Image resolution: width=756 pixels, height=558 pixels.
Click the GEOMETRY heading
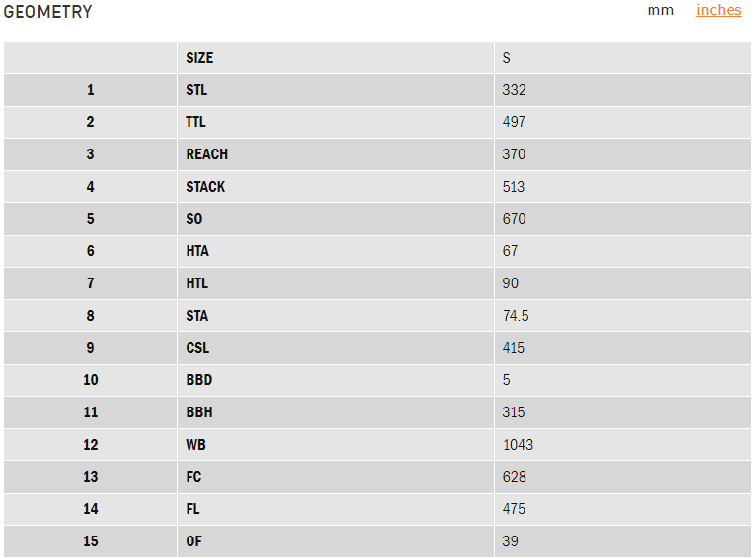tap(48, 12)
